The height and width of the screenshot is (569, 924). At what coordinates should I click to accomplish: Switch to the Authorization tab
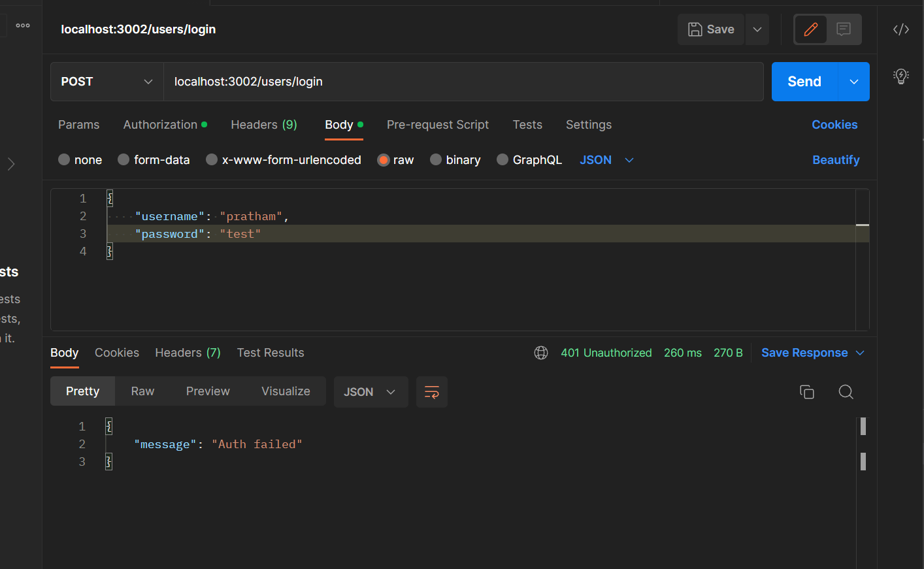click(165, 125)
